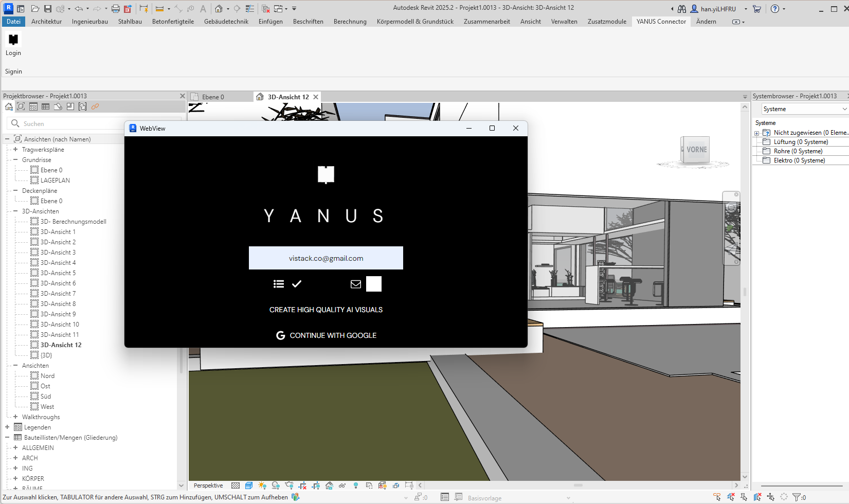The height and width of the screenshot is (504, 849).
Task: Click the email field showing vistack.co@gmail.com
Action: pos(326,258)
